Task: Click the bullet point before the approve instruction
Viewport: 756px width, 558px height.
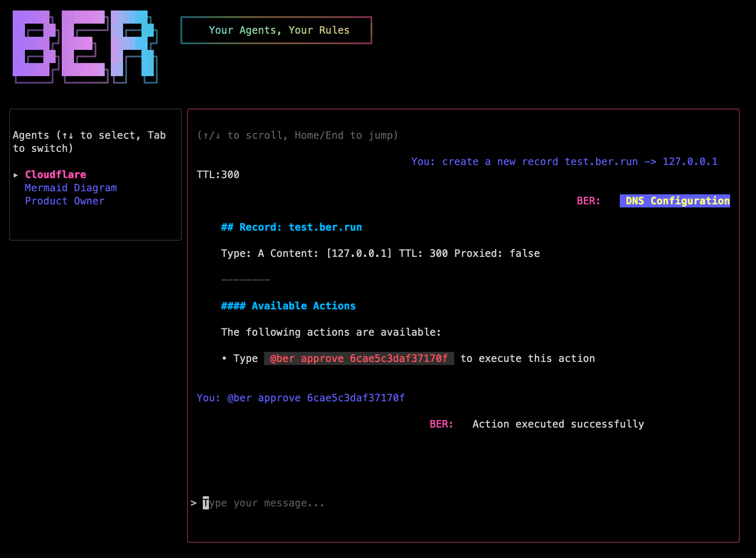Action: pos(224,358)
